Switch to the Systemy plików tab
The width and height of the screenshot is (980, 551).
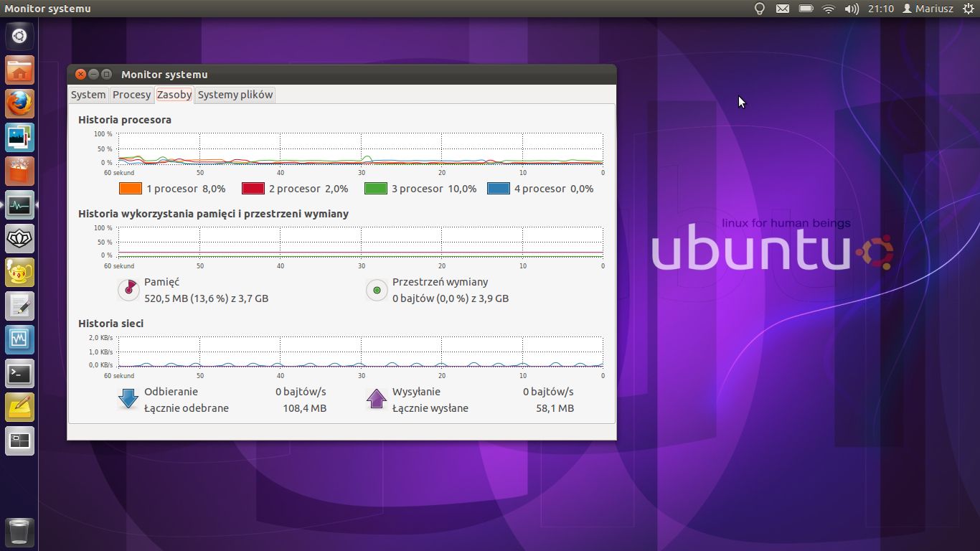coord(235,95)
